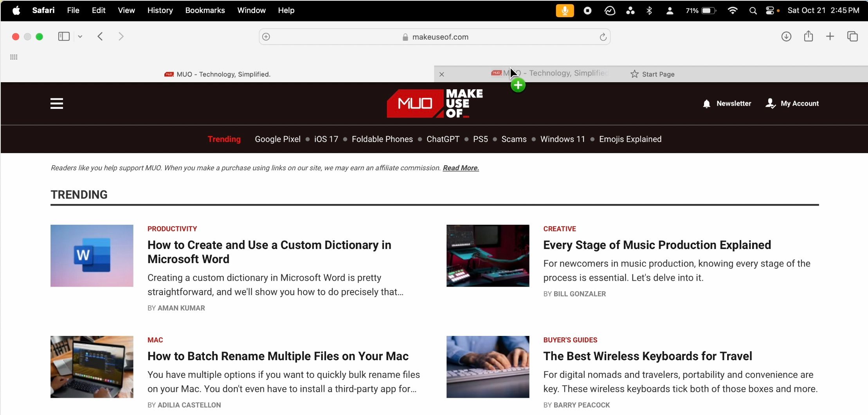
Task: Click the back navigation arrow
Action: (x=101, y=36)
